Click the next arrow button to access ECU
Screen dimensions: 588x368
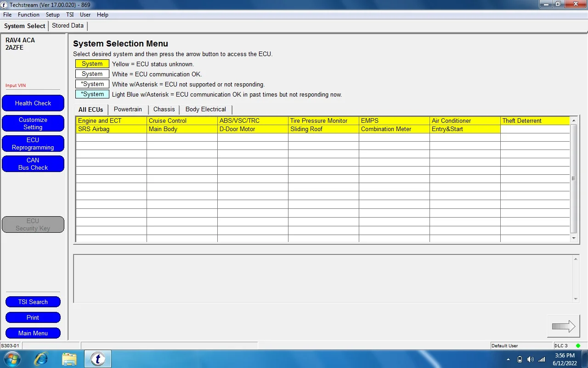tap(563, 326)
